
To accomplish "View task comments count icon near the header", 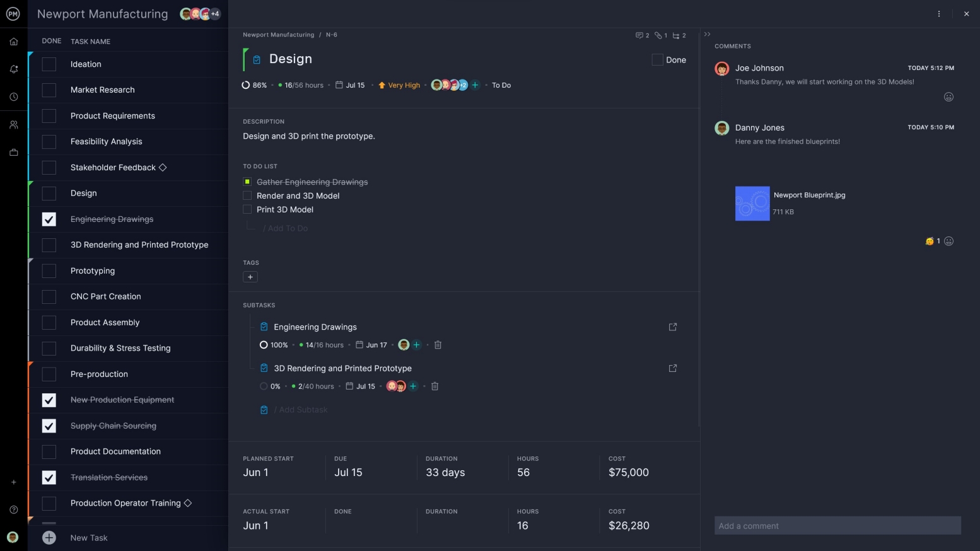I will 639,35.
